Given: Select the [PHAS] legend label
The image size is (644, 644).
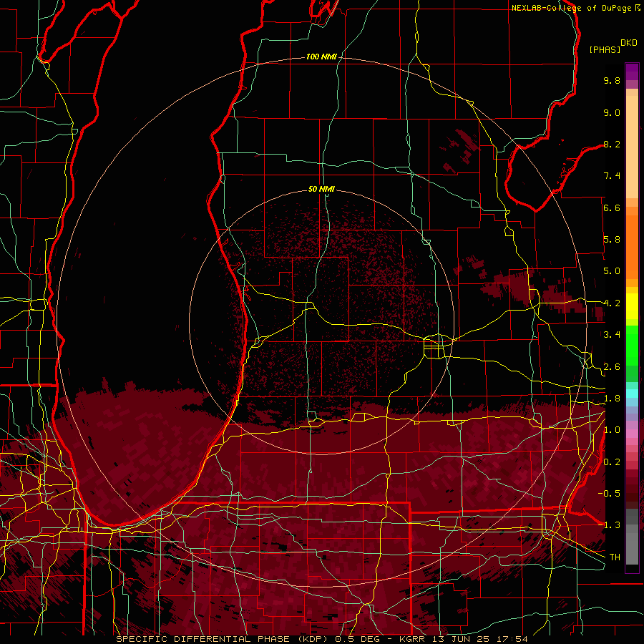Looking at the screenshot, I should tap(605, 49).
